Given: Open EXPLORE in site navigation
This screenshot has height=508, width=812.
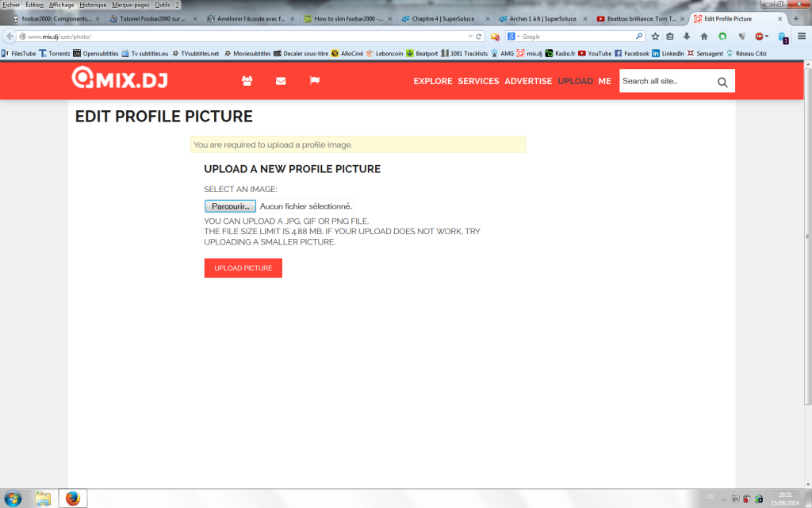Looking at the screenshot, I should tap(433, 81).
